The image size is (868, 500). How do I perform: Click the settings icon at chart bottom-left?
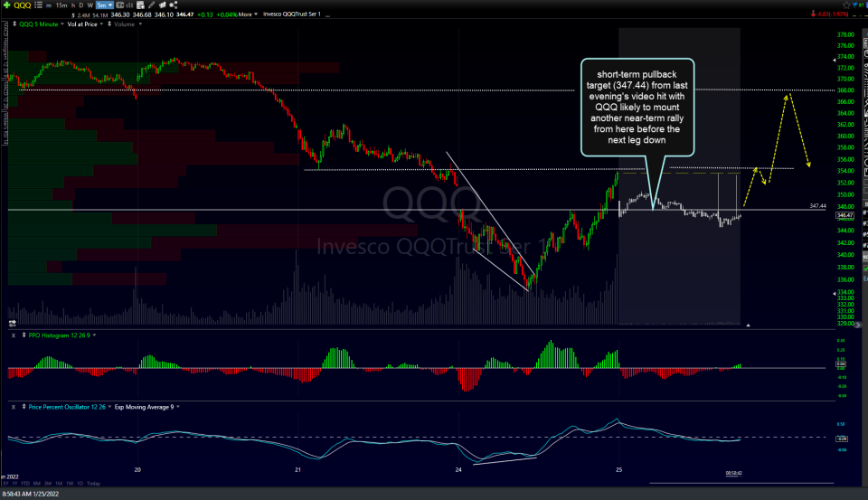[12, 323]
